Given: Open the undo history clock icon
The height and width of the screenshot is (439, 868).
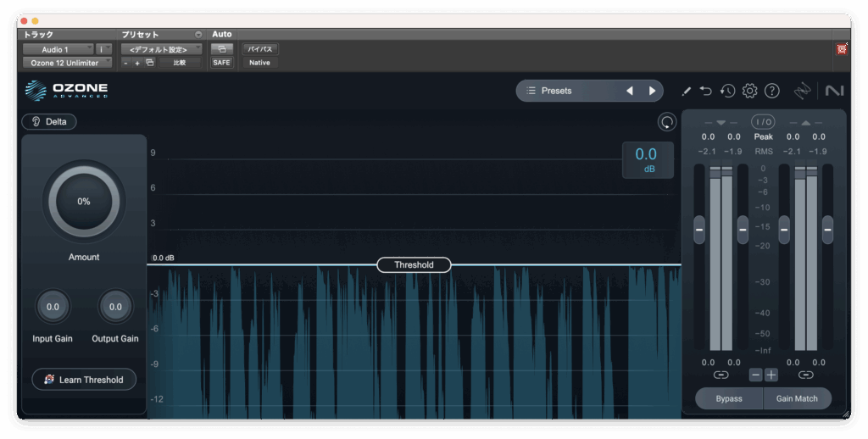Looking at the screenshot, I should tap(727, 91).
